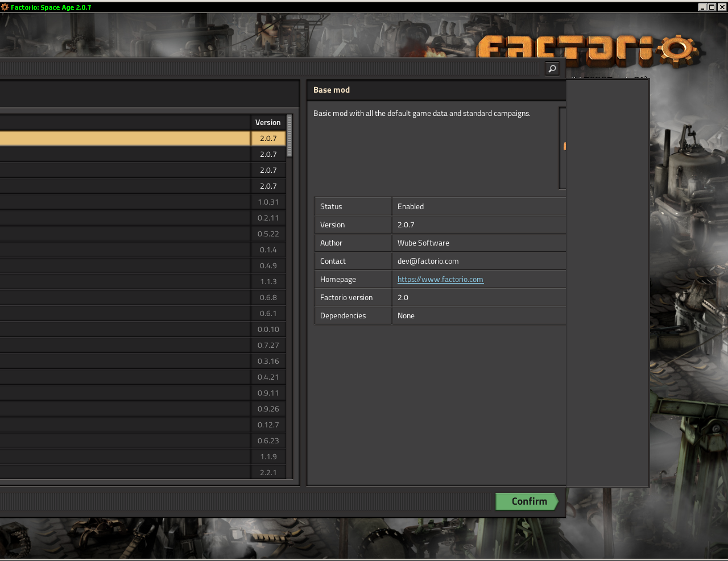Image resolution: width=728 pixels, height=561 pixels.
Task: Open the https://www.factorio.com homepage link
Action: click(x=440, y=279)
